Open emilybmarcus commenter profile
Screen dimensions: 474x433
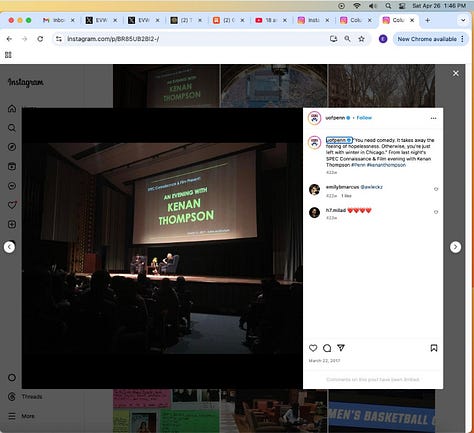(342, 187)
